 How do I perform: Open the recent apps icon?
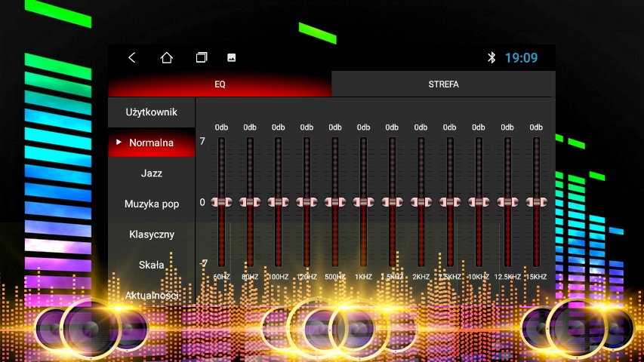coord(202,57)
